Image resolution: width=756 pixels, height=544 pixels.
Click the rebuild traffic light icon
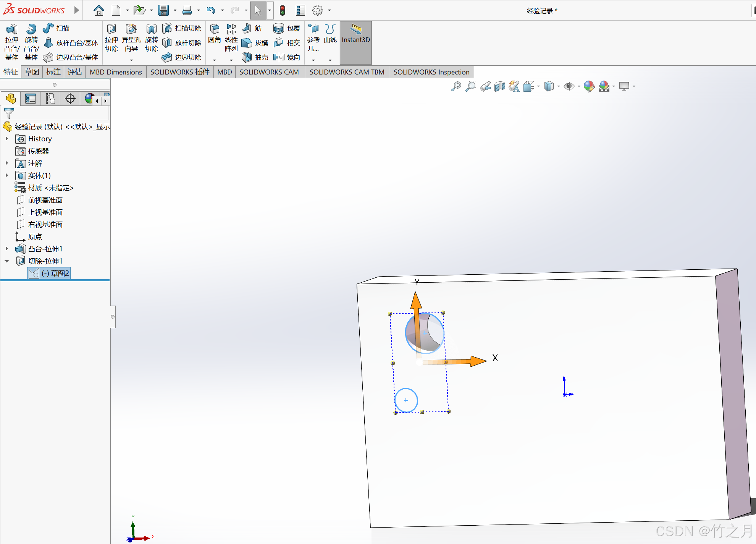coord(283,10)
